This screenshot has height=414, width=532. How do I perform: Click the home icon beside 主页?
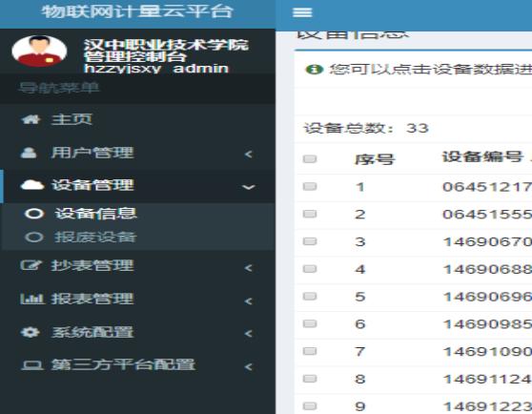point(31,119)
